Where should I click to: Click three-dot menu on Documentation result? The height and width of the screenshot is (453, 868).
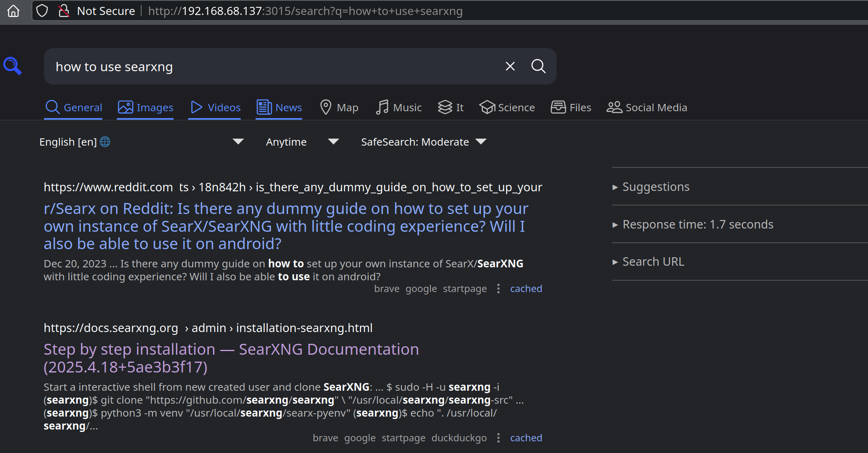coord(498,438)
